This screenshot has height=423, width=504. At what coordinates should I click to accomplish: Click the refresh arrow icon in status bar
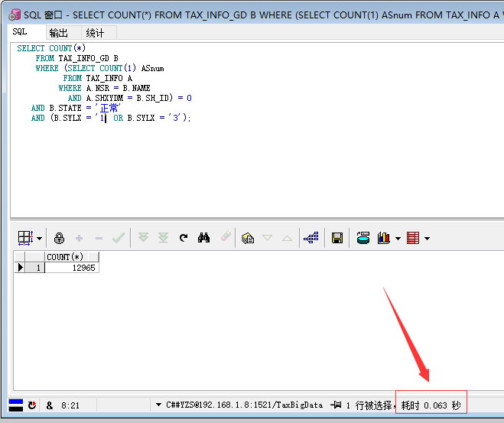(x=32, y=405)
